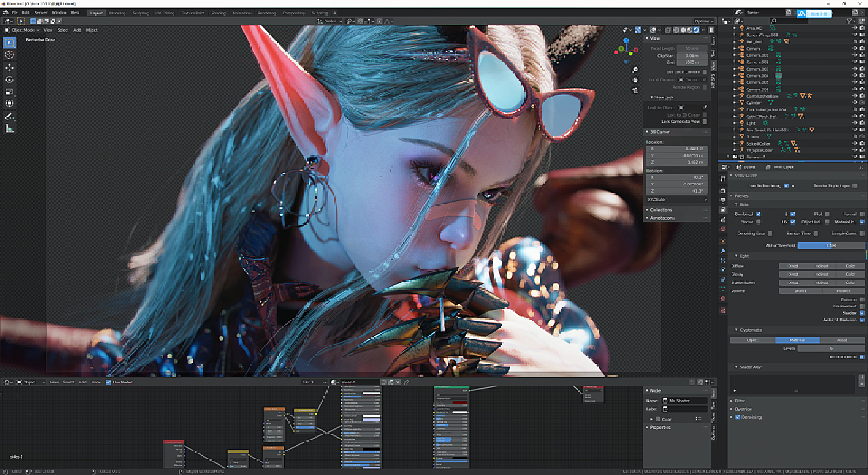868x475 pixels.
Task: Toggle the Combined pass checkbox
Action: [758, 214]
